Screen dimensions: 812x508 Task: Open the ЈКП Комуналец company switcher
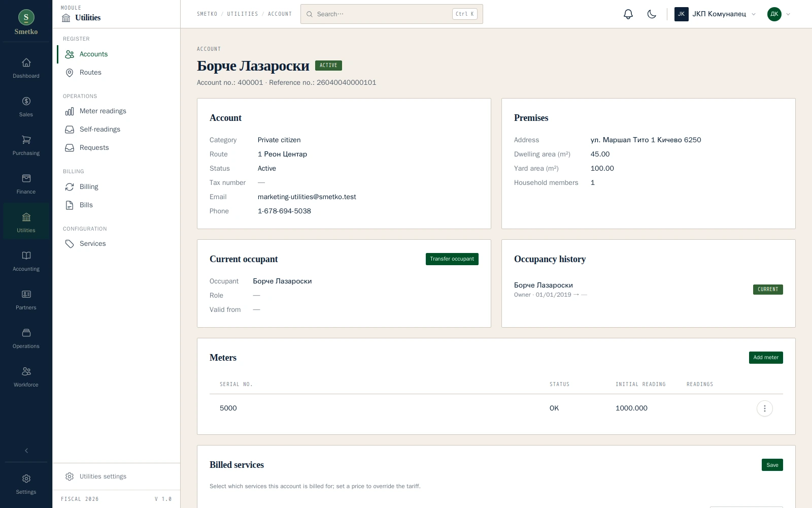tap(715, 14)
